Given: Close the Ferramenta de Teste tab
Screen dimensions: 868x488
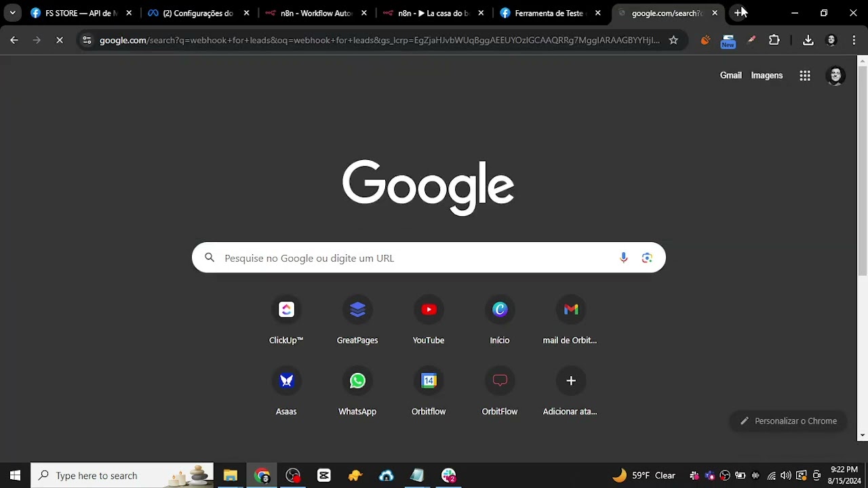Looking at the screenshot, I should pos(598,13).
